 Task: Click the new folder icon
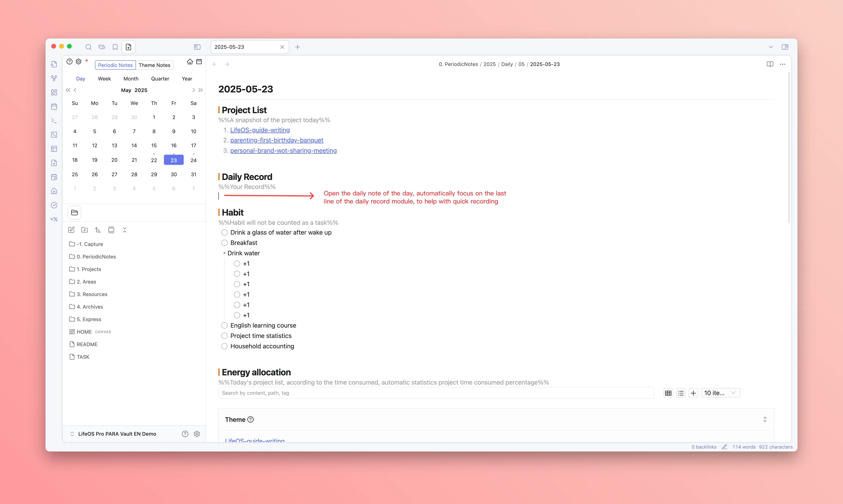85,230
